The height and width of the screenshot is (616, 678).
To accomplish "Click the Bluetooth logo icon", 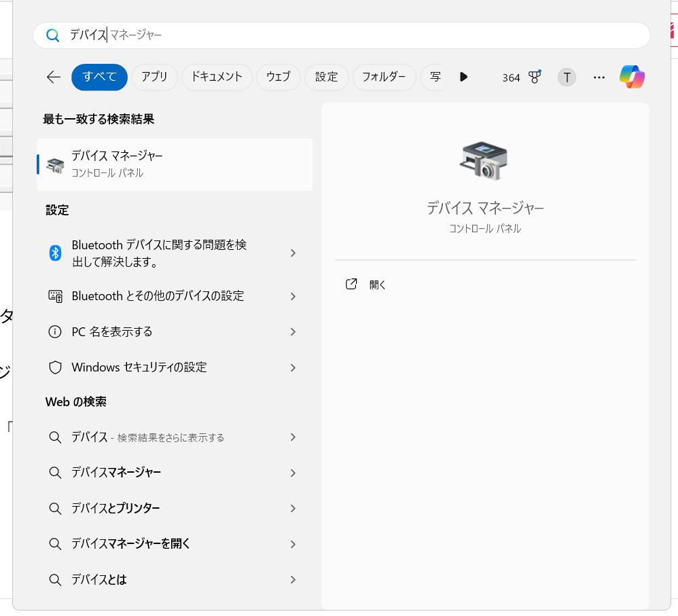I will pos(55,253).
